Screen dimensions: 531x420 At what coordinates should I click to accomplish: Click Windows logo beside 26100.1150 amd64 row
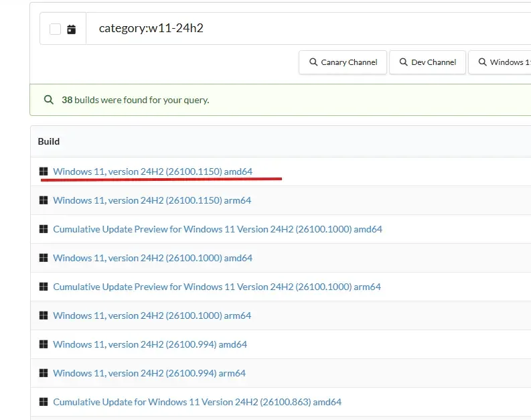coord(44,171)
